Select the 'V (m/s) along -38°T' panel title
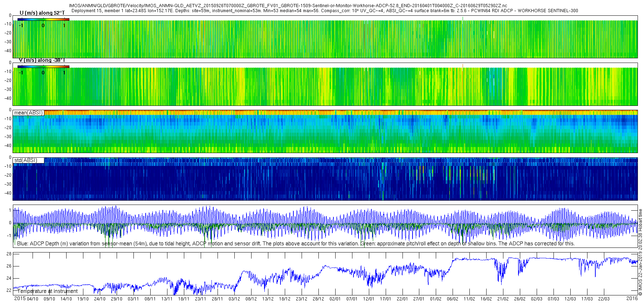Screen dimensions: 644x304 click(42, 60)
